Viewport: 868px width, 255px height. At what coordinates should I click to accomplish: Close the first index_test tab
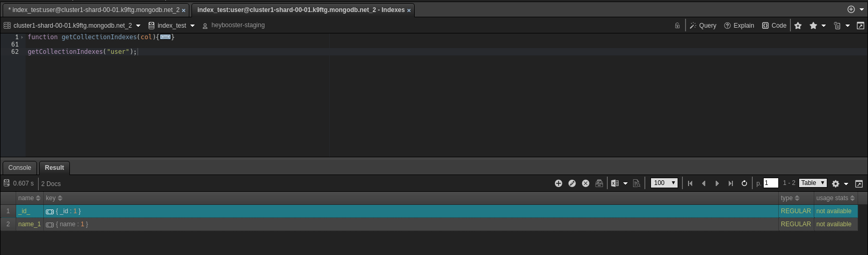pyautogui.click(x=184, y=10)
